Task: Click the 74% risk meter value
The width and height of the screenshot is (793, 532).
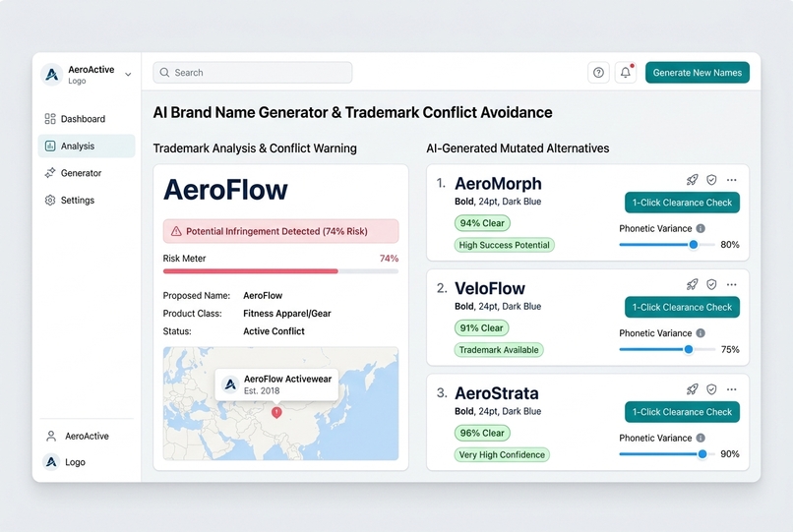Action: coord(389,259)
